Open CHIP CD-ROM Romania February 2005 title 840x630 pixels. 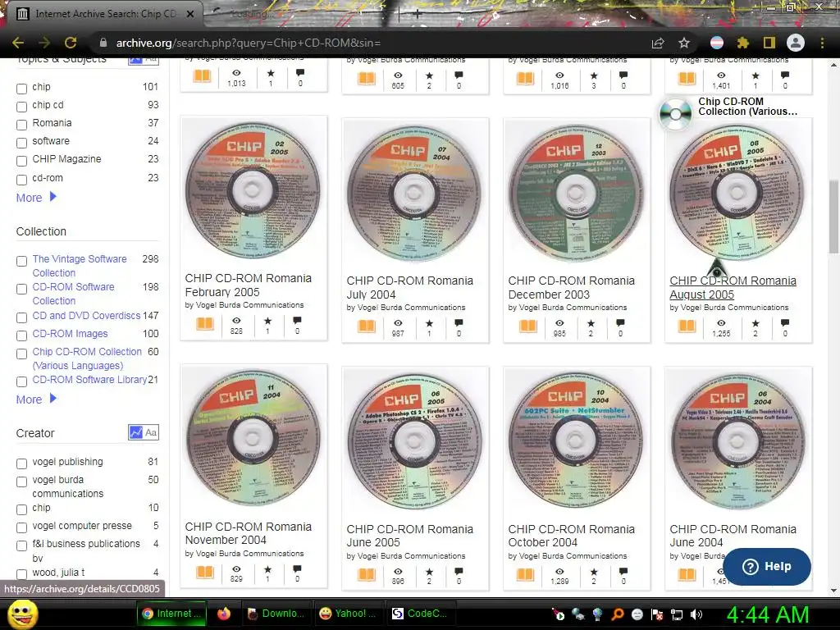pos(248,285)
